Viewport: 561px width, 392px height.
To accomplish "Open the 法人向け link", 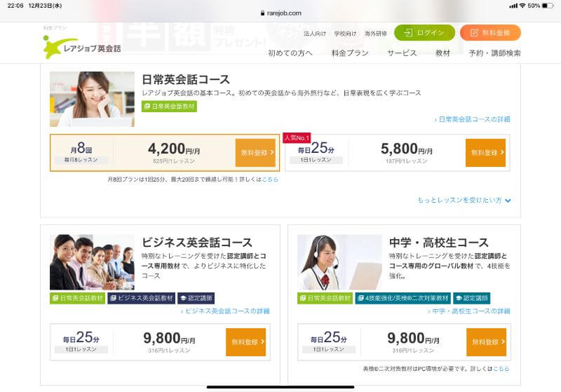I will (315, 34).
